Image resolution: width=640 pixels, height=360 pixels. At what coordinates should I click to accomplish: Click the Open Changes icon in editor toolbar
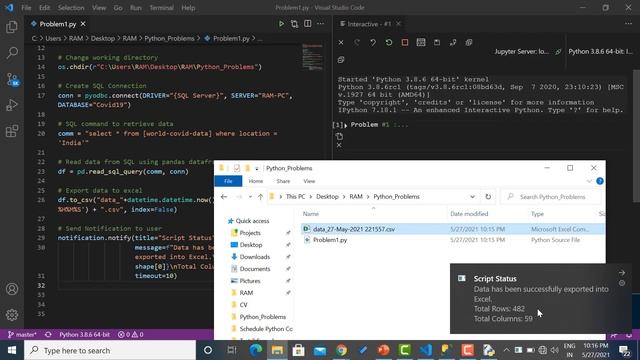pos(294,24)
